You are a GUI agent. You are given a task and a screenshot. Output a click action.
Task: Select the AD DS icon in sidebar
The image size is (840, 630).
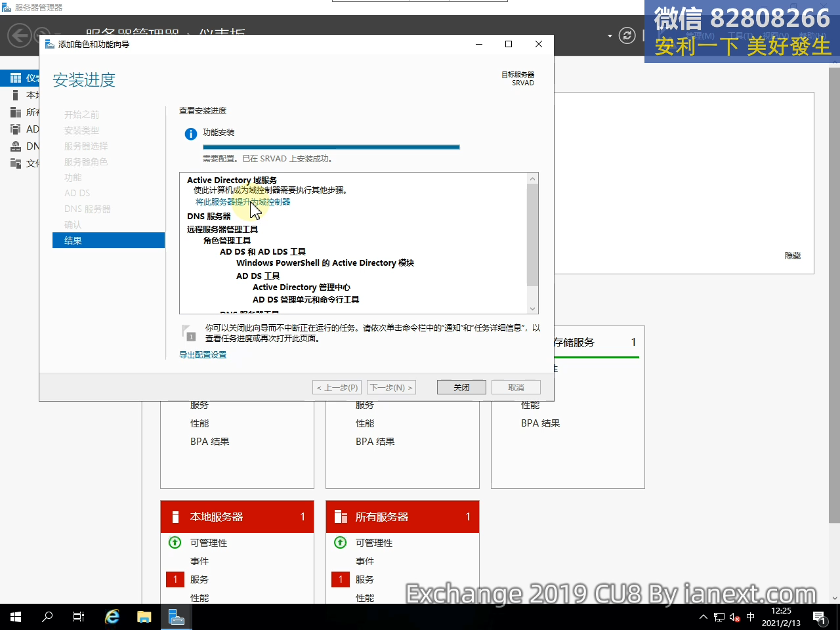point(16,129)
